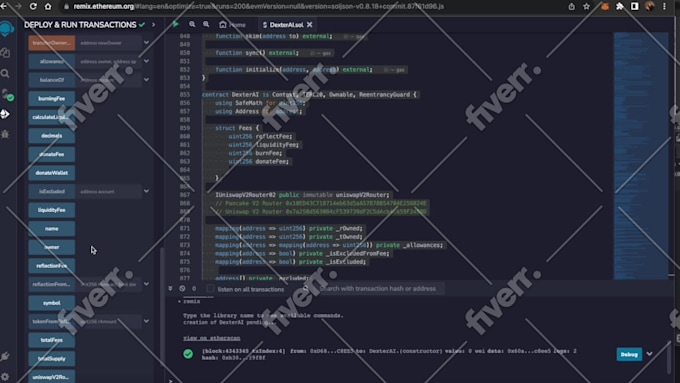Focus the isExcluded address account input
The height and width of the screenshot is (383, 680).
coord(108,191)
